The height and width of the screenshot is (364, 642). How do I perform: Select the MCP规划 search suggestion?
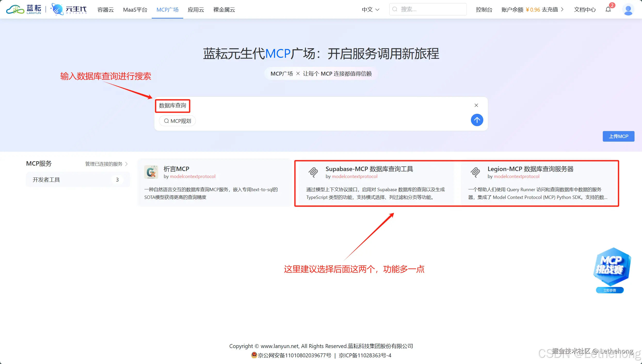click(x=177, y=121)
